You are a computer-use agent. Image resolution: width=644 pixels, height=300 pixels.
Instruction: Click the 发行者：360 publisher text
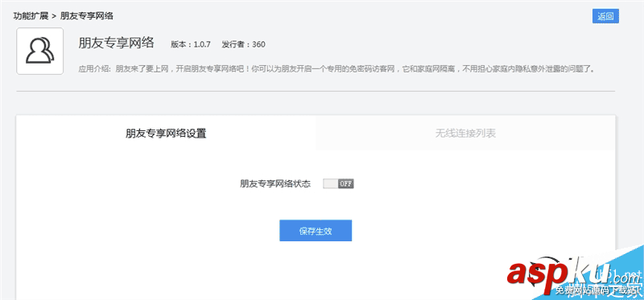click(243, 44)
